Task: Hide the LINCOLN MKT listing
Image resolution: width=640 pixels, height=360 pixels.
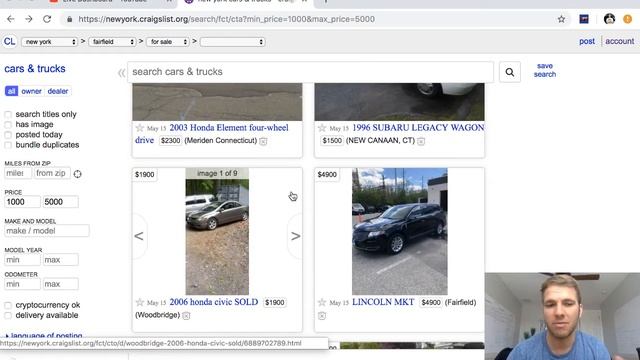Action: 322,316
